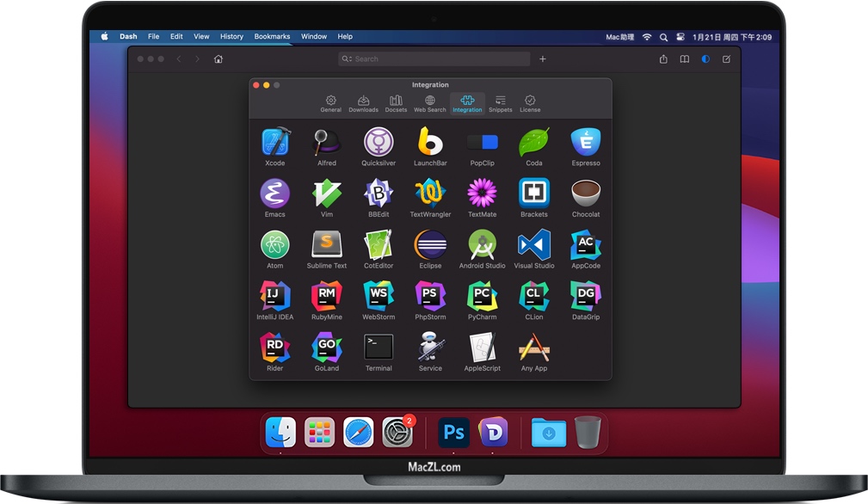This screenshot has width=868, height=504.
Task: Open the Service integration
Action: [430, 347]
